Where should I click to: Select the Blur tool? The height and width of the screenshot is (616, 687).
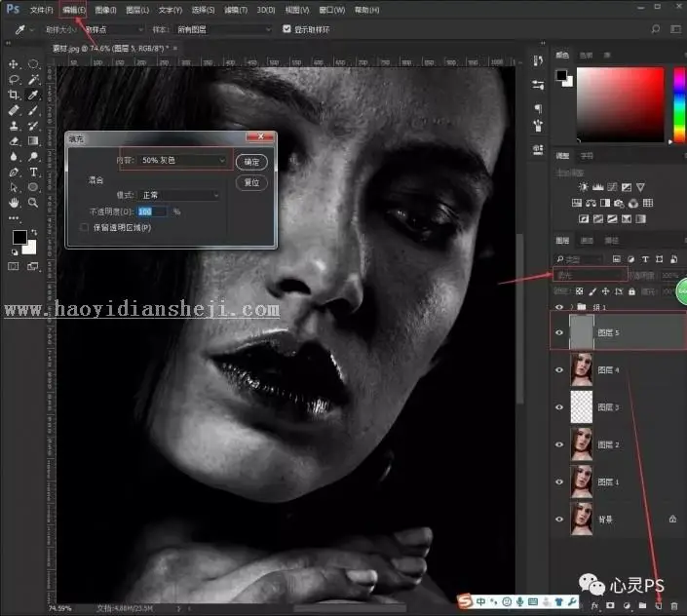coord(14,156)
